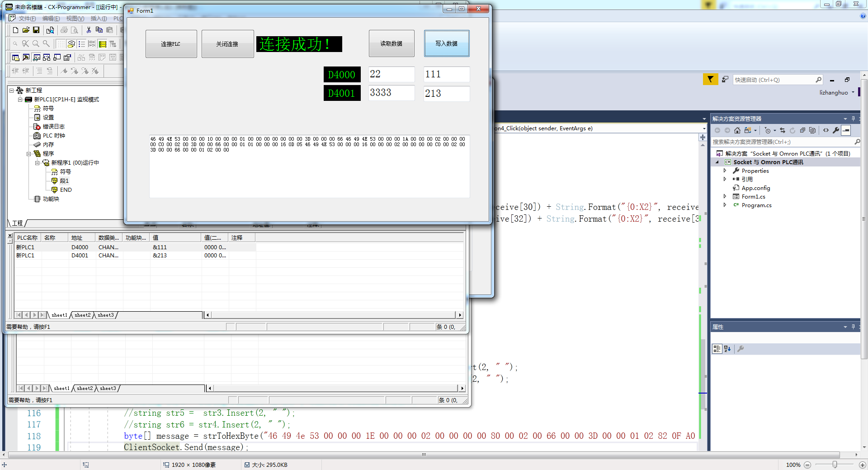Click the New file icon in CX-Programmer
This screenshot has width=868, height=470.
[x=15, y=30]
